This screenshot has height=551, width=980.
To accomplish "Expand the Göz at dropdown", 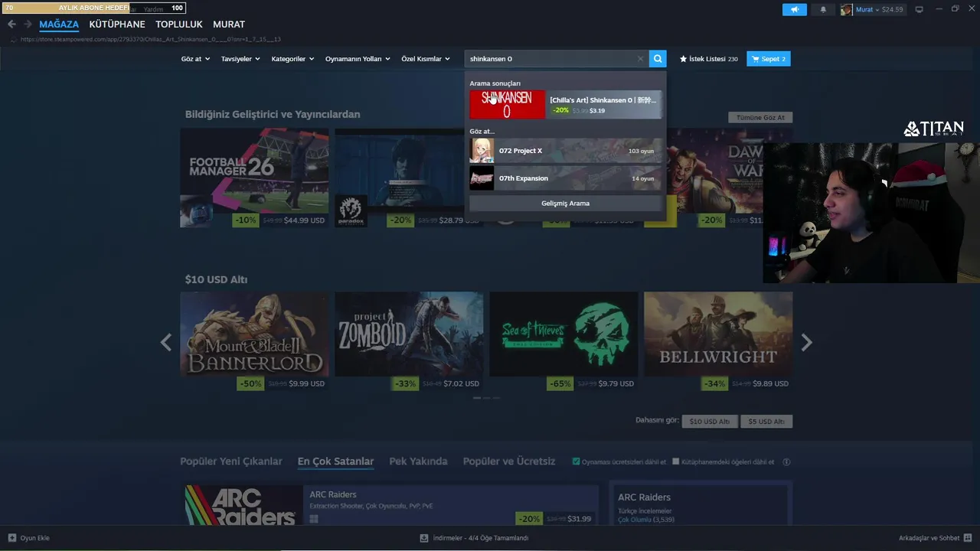I will pyautogui.click(x=195, y=59).
